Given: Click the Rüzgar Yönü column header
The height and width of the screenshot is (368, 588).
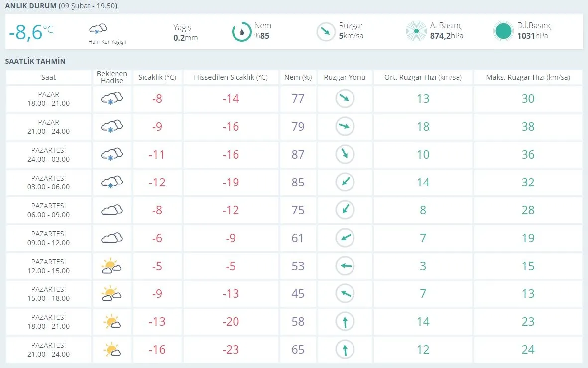Looking at the screenshot, I should [345, 77].
